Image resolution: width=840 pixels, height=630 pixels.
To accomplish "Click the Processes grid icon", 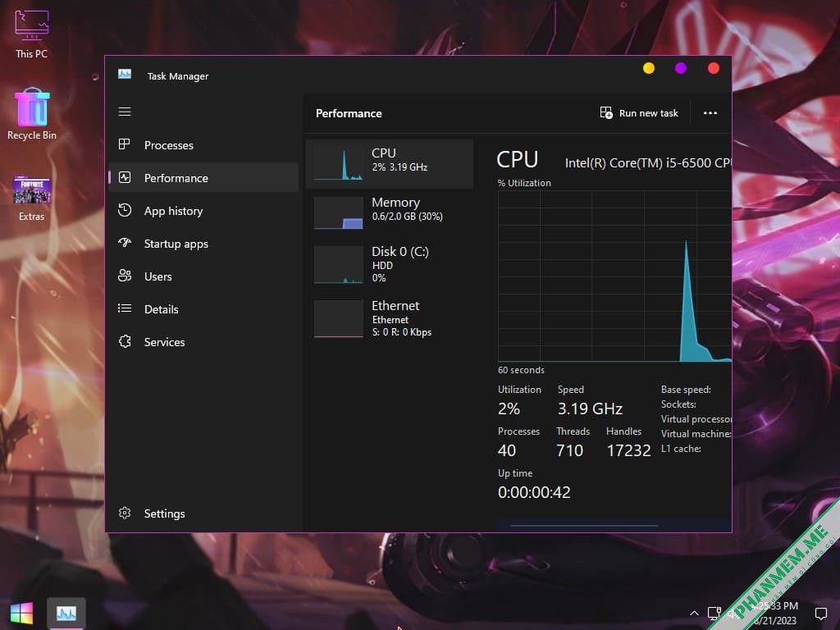I will pyautogui.click(x=125, y=144).
